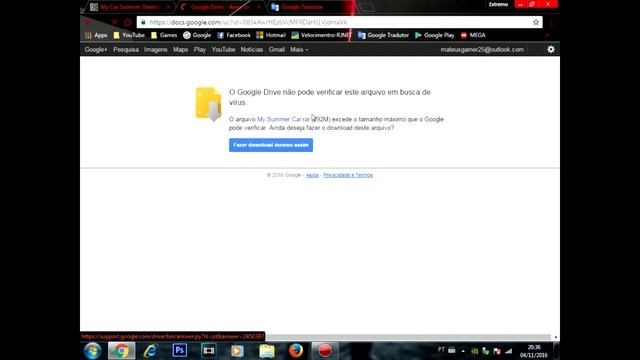
Task: Open Play in the Google bar
Action: [x=200, y=49]
